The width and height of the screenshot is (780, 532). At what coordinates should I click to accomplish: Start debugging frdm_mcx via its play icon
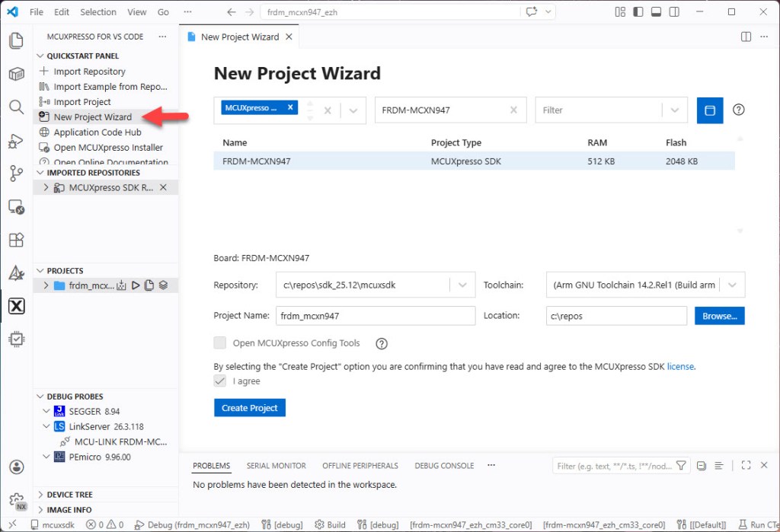point(136,284)
